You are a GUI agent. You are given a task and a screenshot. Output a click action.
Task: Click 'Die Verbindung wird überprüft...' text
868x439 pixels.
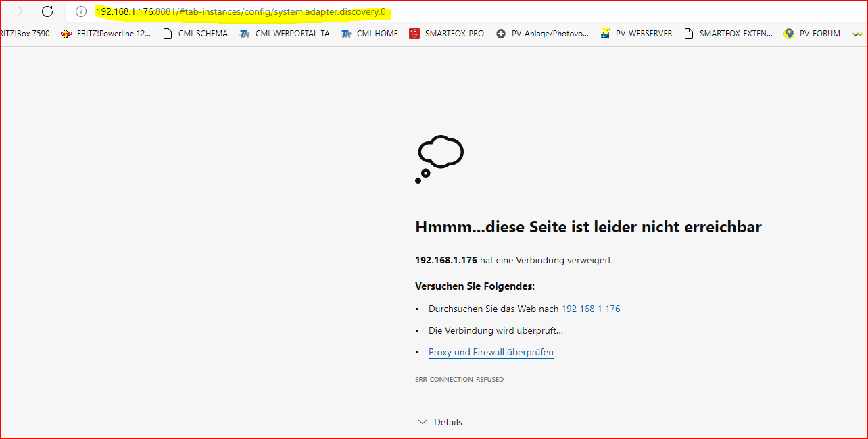(x=496, y=330)
